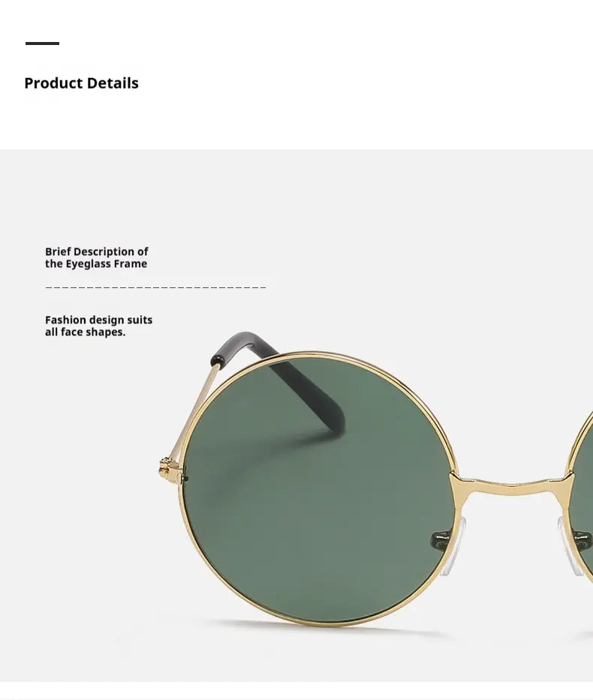Screen dimensions: 593x700
Task: Click the right clear nose pad
Action: 570,545
